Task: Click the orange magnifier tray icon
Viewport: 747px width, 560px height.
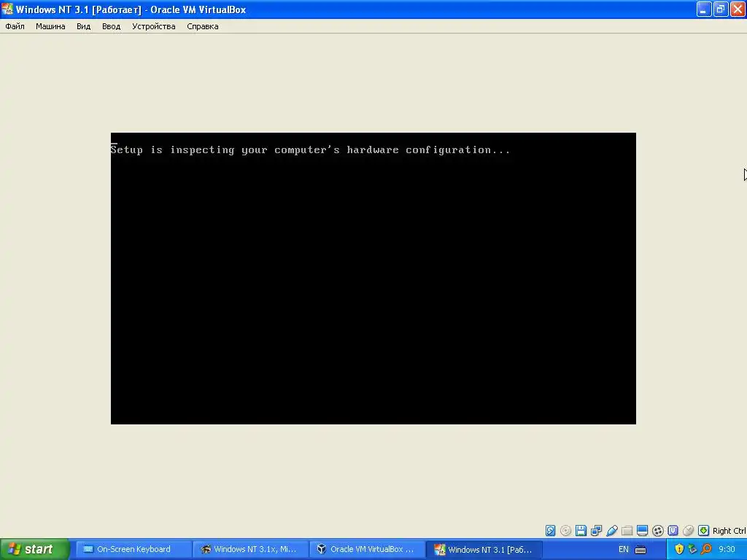Action: click(x=706, y=549)
